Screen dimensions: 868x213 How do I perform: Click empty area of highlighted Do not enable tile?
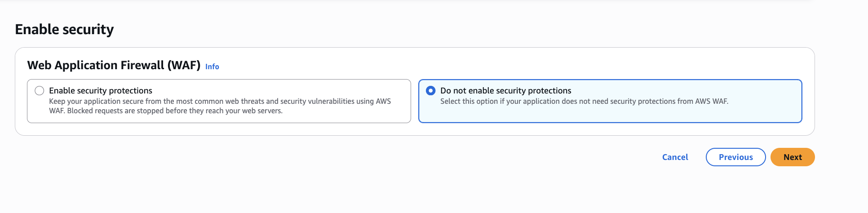point(674,115)
